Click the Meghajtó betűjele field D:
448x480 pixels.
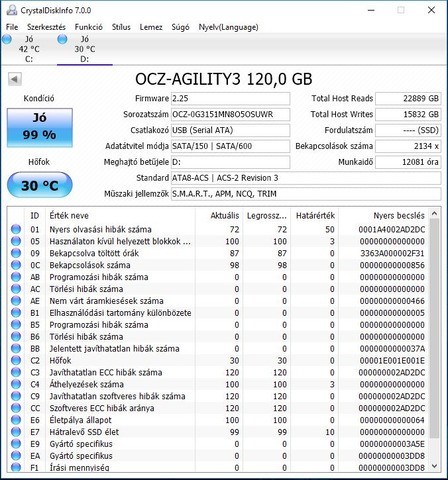pyautogui.click(x=230, y=162)
